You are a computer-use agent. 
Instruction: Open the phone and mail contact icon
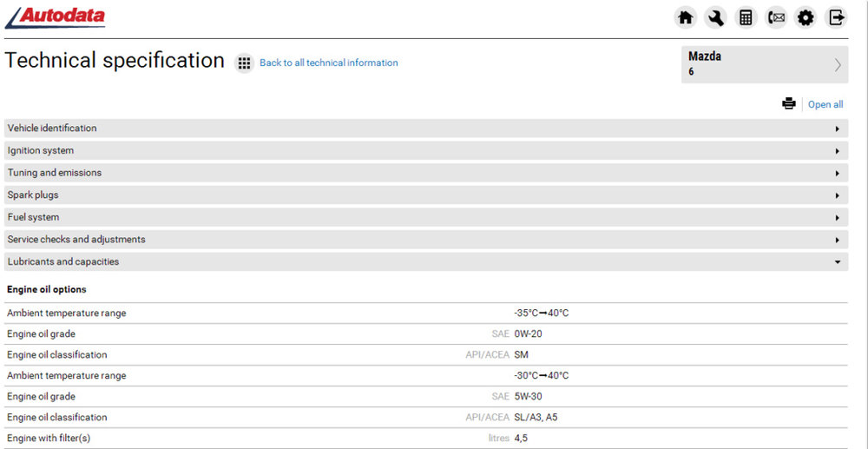776,17
